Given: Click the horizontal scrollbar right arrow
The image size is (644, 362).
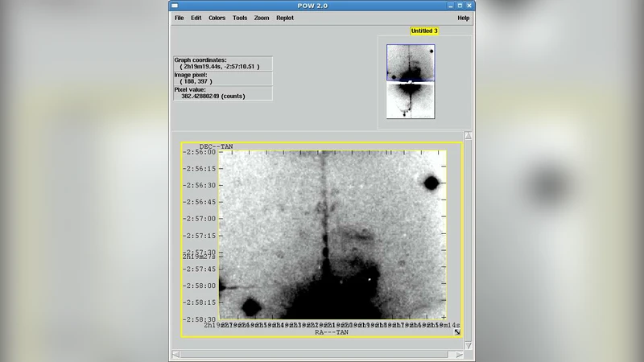Looking at the screenshot, I should [x=460, y=355].
